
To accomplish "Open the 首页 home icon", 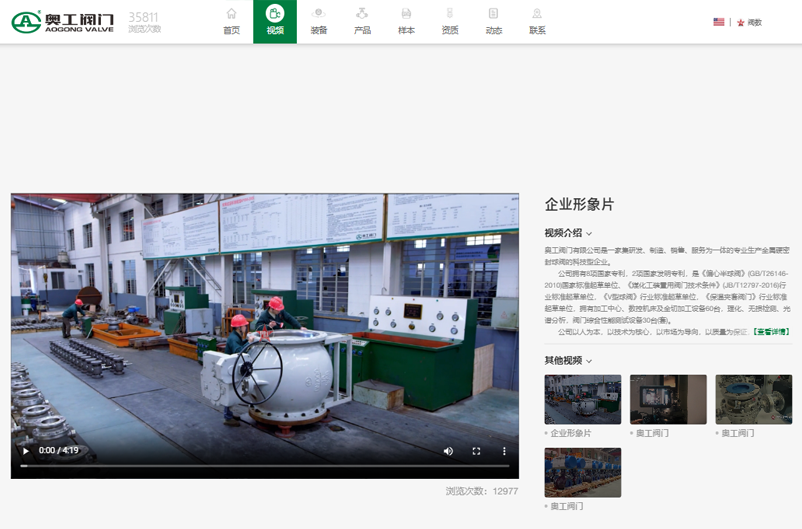I will (x=231, y=21).
